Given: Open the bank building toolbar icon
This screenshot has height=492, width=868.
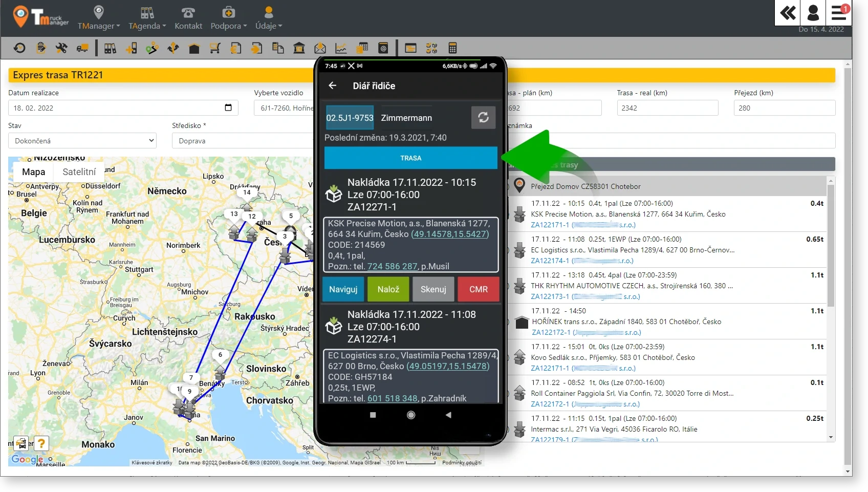Looking at the screenshot, I should click(299, 48).
